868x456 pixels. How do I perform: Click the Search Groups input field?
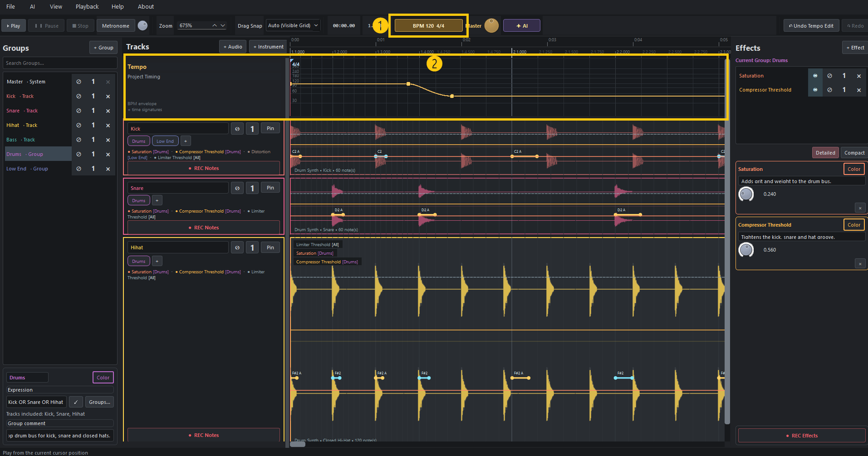(x=60, y=63)
